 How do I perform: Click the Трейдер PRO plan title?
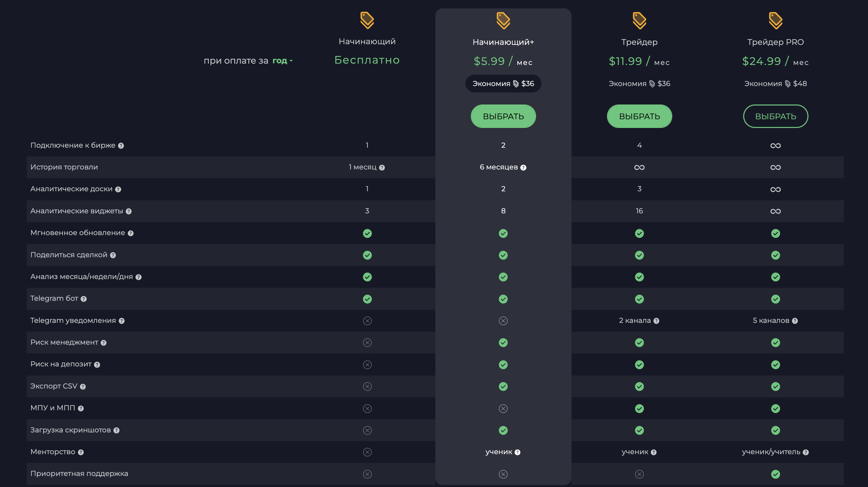pos(775,42)
